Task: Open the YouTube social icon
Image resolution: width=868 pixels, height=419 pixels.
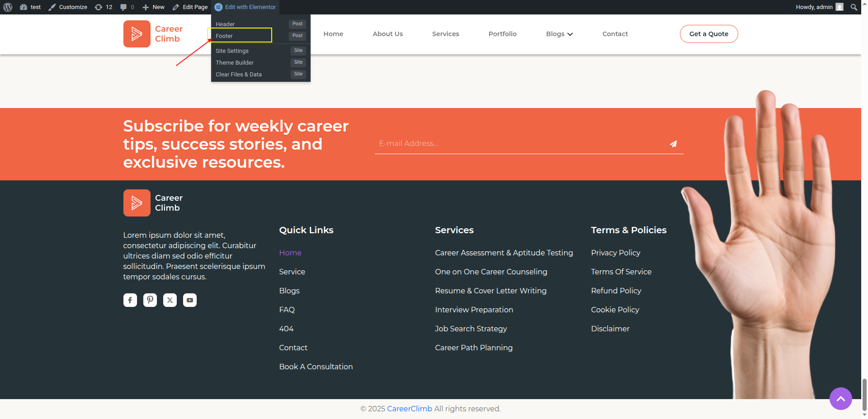Action: [190, 300]
